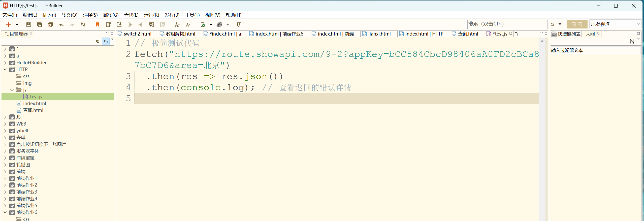Expand the HelloHBuilder project
Viewport: 644px width, 221px height.
[5, 63]
